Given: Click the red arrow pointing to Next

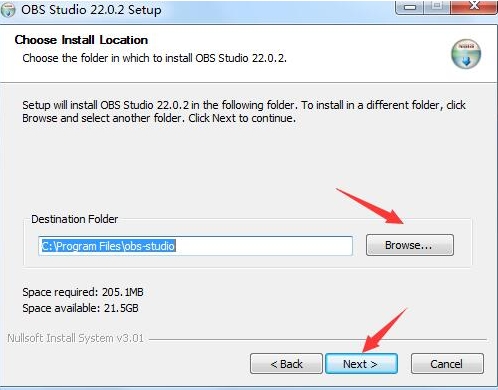Looking at the screenshot, I should click(x=384, y=330).
